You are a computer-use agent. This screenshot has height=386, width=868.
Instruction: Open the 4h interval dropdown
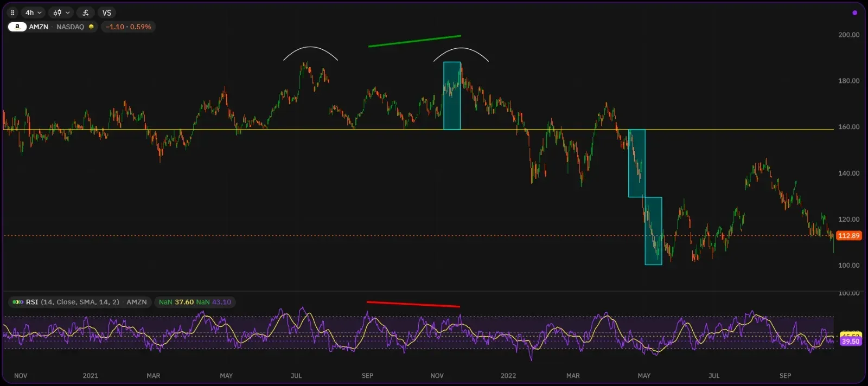tap(33, 12)
